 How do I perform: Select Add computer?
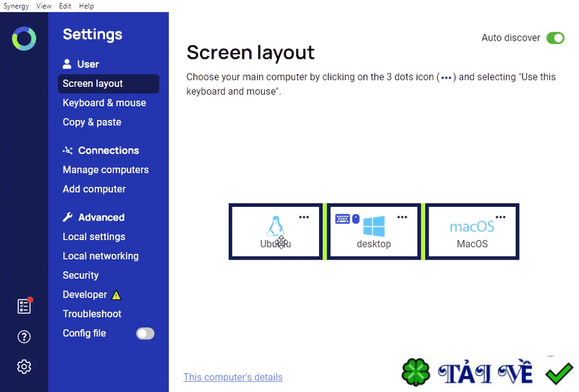tap(94, 189)
